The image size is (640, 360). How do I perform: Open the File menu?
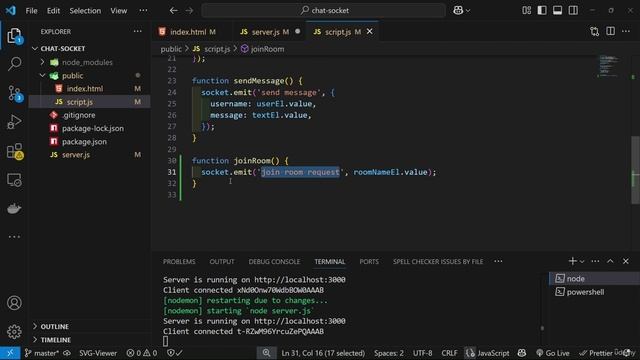[31, 11]
